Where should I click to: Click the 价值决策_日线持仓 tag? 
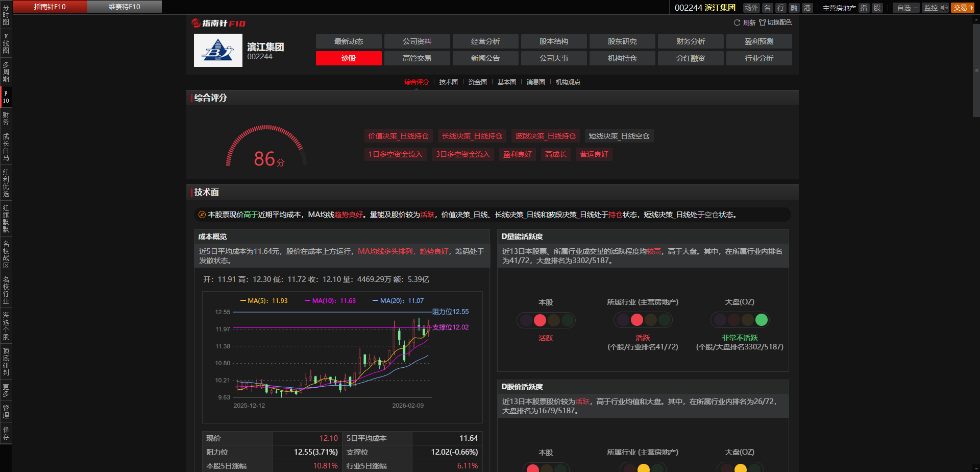pos(399,136)
